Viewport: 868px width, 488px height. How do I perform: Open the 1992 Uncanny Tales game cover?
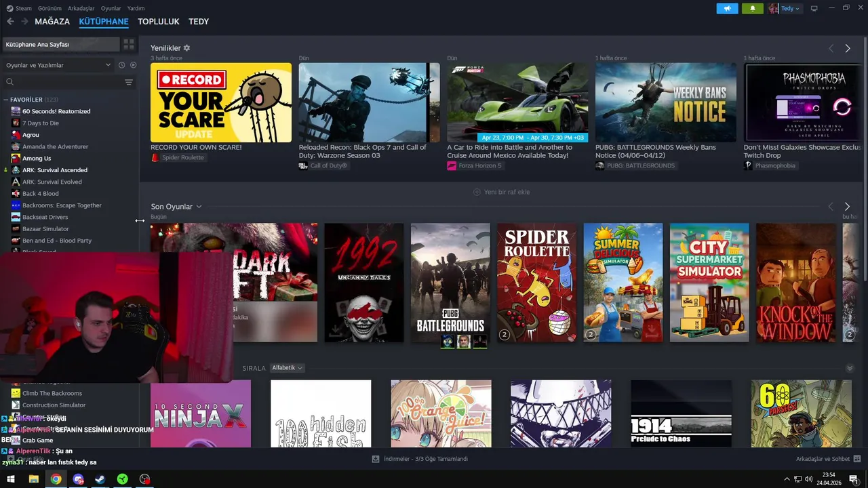coord(363,283)
